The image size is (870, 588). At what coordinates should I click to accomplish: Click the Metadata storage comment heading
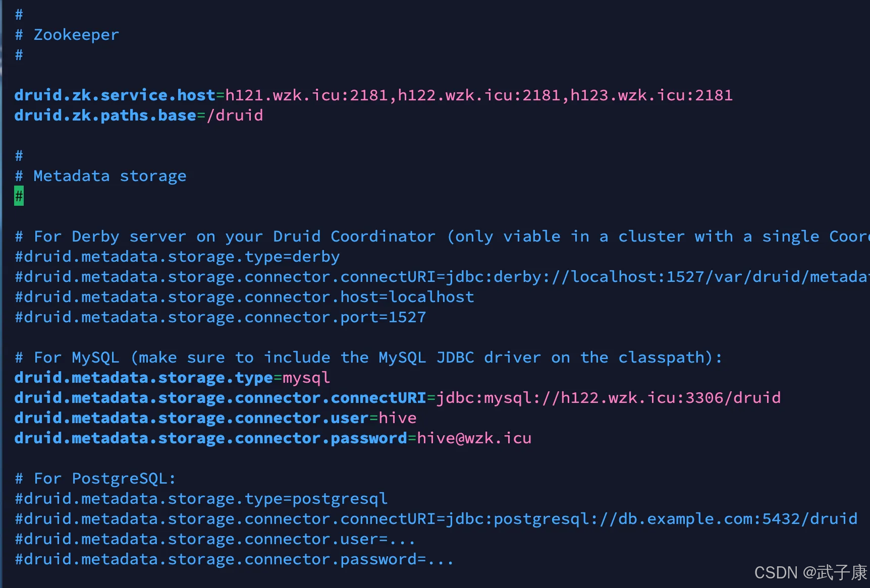coord(110,176)
